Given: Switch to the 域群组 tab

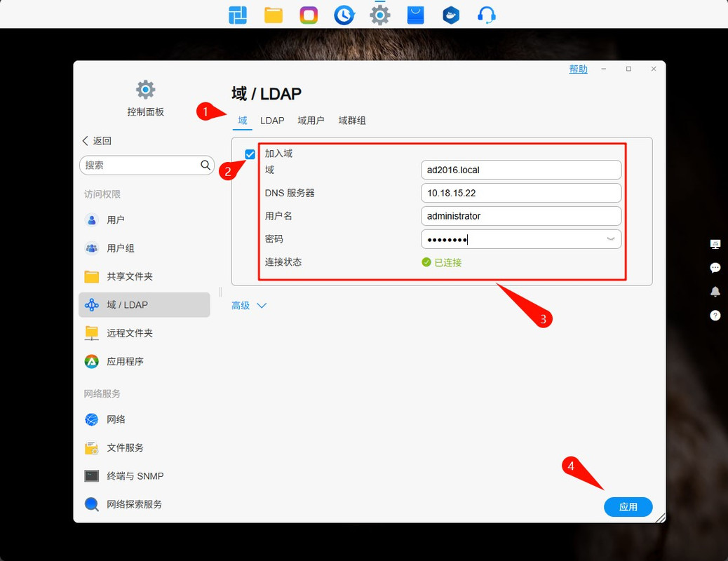Looking at the screenshot, I should [352, 121].
